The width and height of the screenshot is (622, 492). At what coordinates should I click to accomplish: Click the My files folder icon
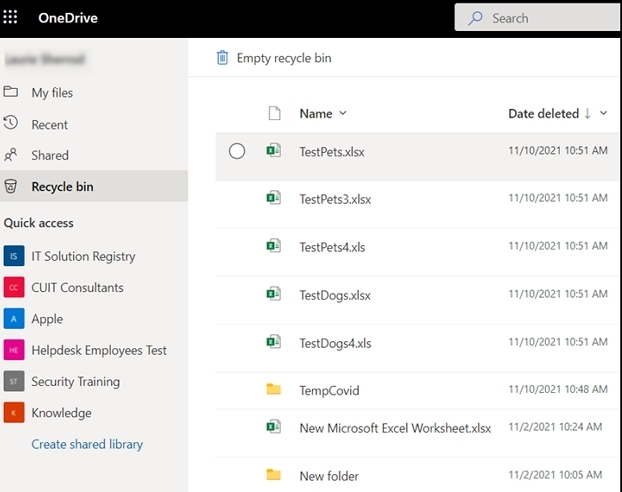coord(11,92)
